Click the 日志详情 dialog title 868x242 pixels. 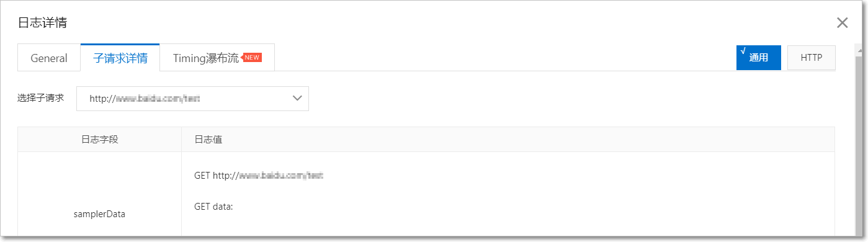[x=42, y=23]
